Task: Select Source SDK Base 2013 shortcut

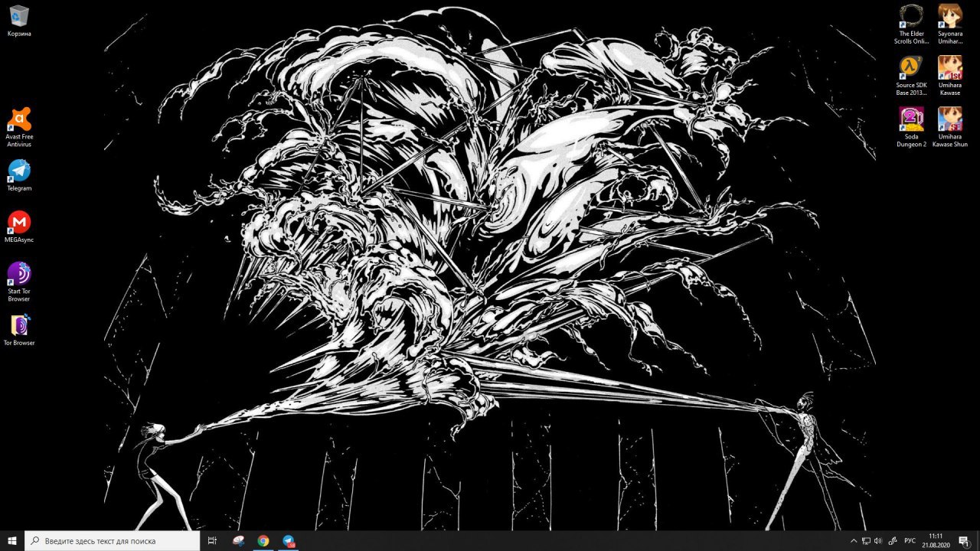Action: pyautogui.click(x=911, y=76)
